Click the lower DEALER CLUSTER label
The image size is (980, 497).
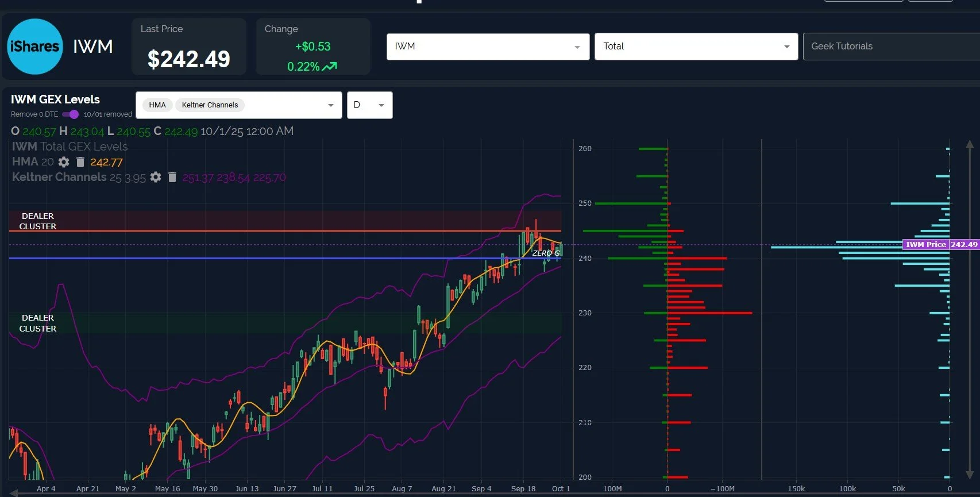38,323
